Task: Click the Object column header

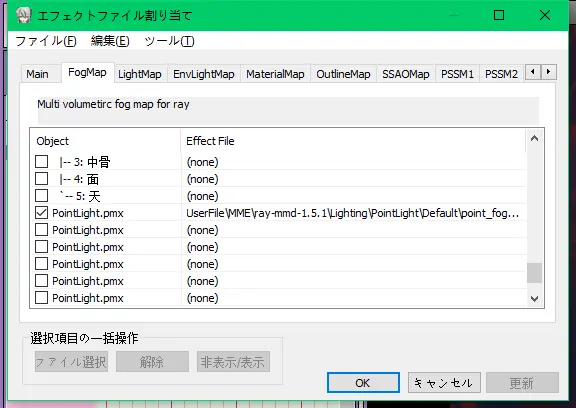Action: tap(105, 141)
